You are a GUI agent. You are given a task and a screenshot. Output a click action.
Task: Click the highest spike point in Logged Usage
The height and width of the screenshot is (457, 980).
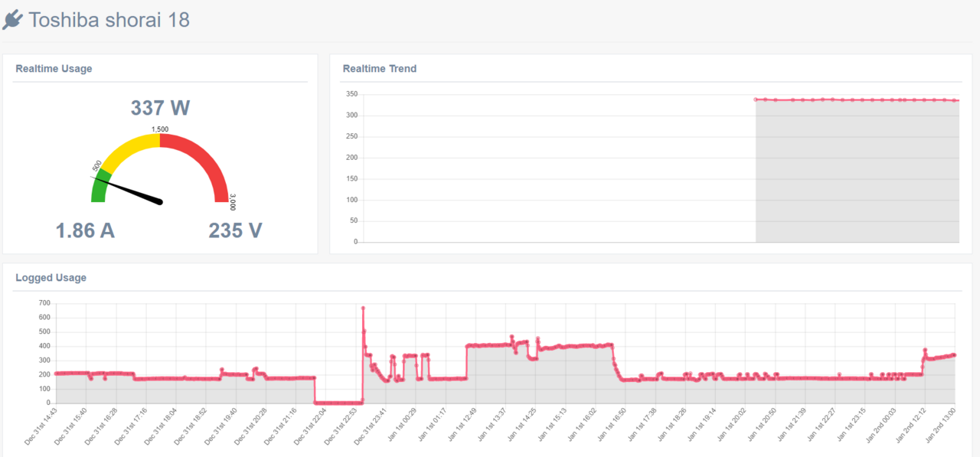pos(363,308)
